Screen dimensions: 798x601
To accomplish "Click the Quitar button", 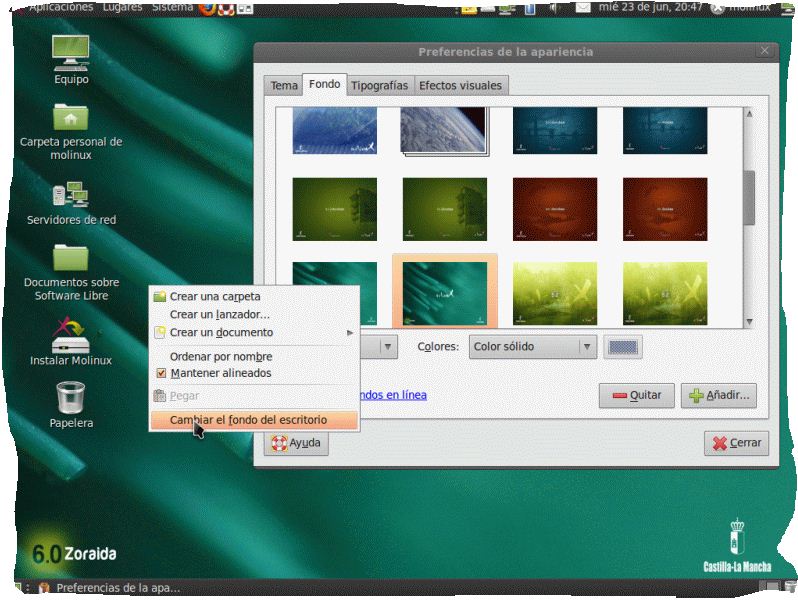I will [x=637, y=395].
